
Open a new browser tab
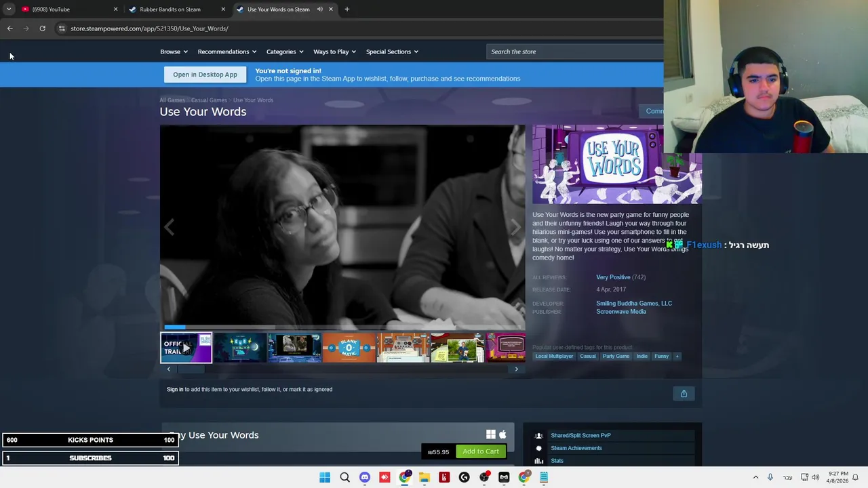(x=347, y=9)
